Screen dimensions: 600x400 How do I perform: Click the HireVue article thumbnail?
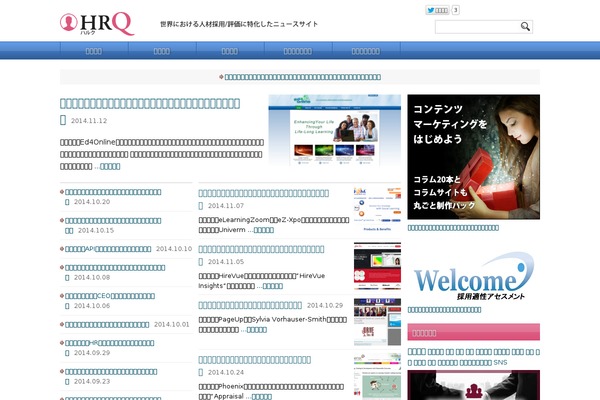pyautogui.click(x=377, y=266)
